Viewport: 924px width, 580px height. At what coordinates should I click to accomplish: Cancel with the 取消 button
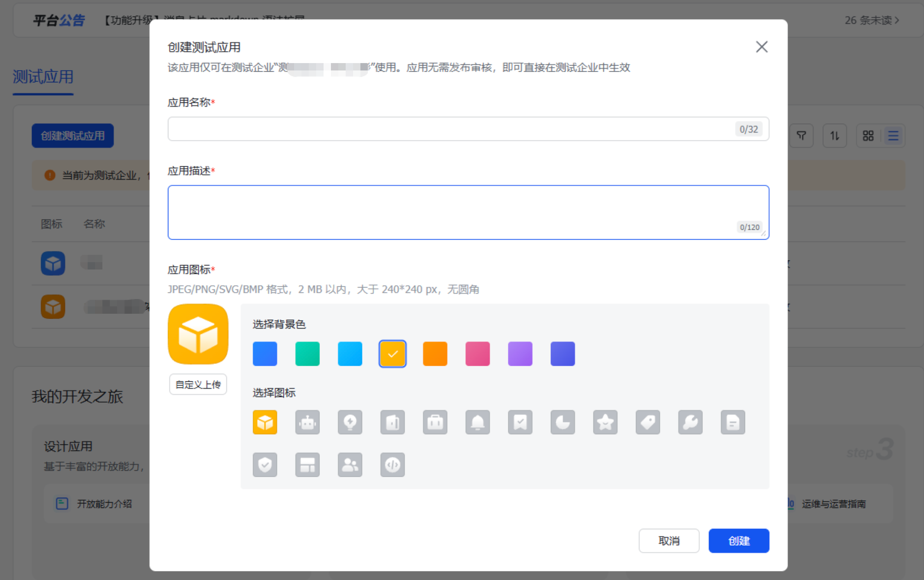[x=668, y=541]
